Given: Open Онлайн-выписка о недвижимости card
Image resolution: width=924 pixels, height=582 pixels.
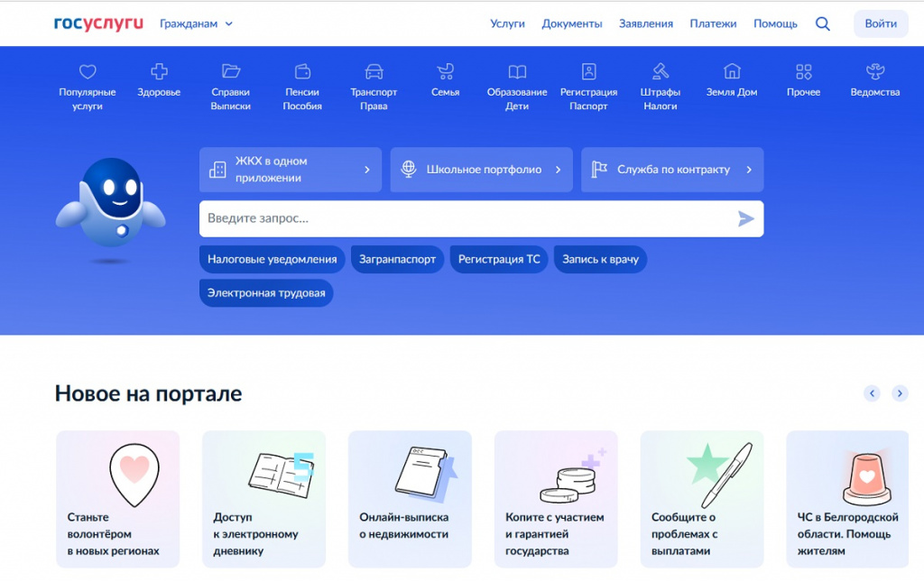Looking at the screenshot, I should coord(411,499).
